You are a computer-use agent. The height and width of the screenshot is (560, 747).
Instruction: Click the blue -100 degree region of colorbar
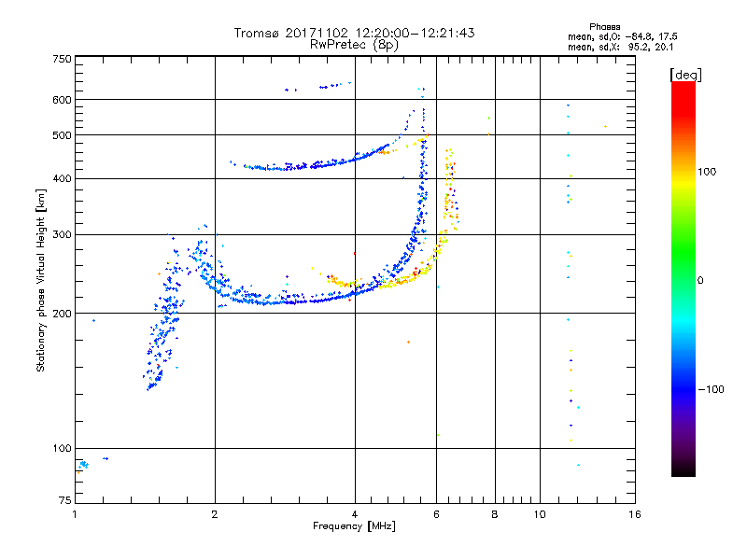click(684, 389)
